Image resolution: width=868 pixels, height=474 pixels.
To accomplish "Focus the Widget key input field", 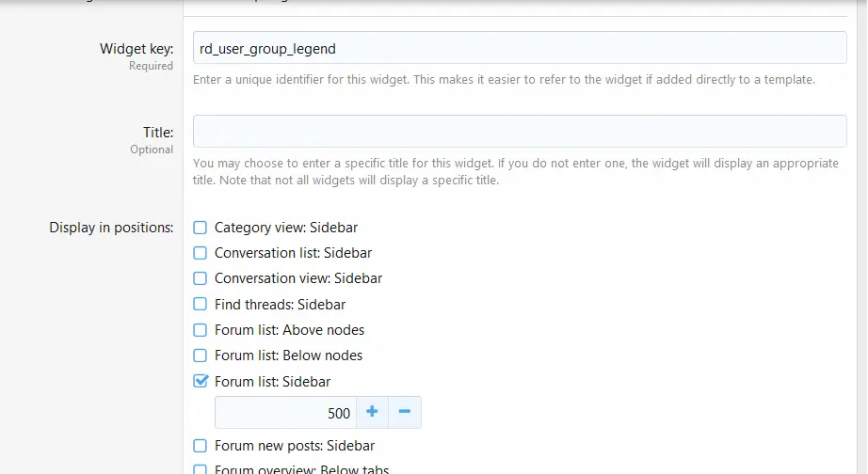I will point(520,48).
